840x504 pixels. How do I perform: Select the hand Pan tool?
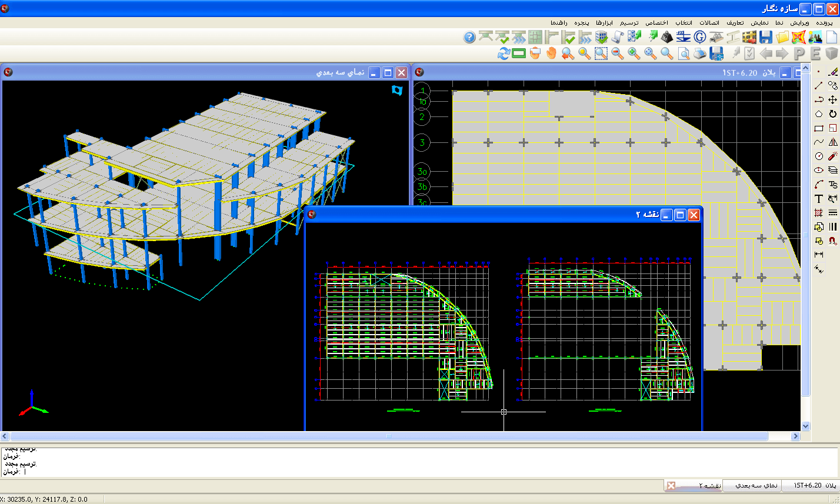click(x=551, y=54)
